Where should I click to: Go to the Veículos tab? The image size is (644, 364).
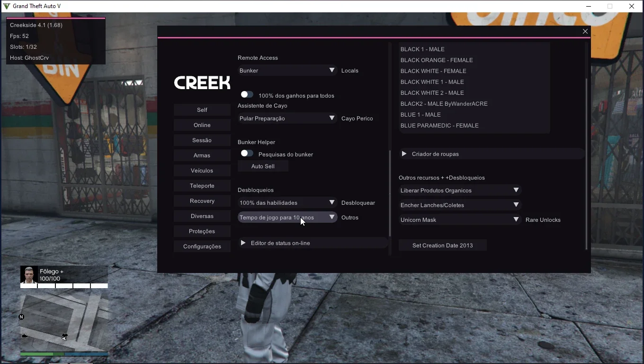point(202,171)
